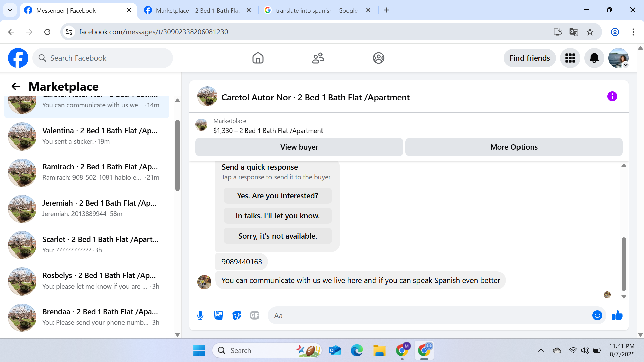
Task: Send 'Sorry, it's not available.' response
Action: pyautogui.click(x=278, y=236)
